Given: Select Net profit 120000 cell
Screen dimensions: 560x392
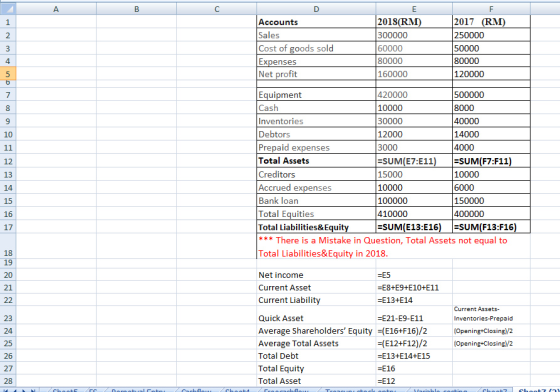Looking at the screenshot, I should pos(491,74).
